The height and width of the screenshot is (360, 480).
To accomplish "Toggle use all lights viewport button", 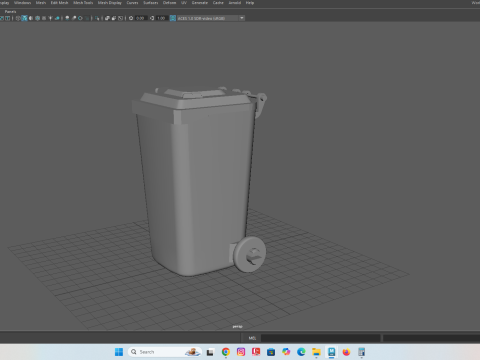I will coord(50,18).
